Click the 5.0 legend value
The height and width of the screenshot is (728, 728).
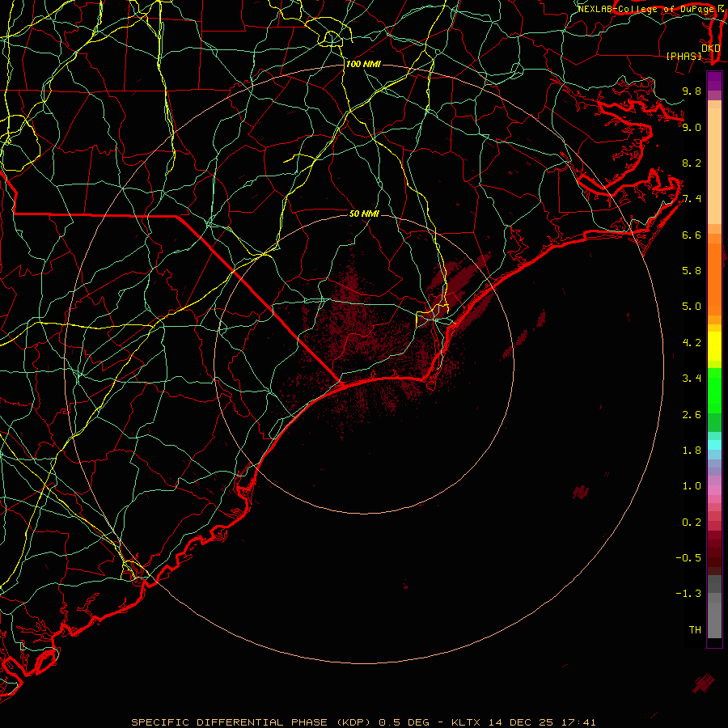coord(692,307)
